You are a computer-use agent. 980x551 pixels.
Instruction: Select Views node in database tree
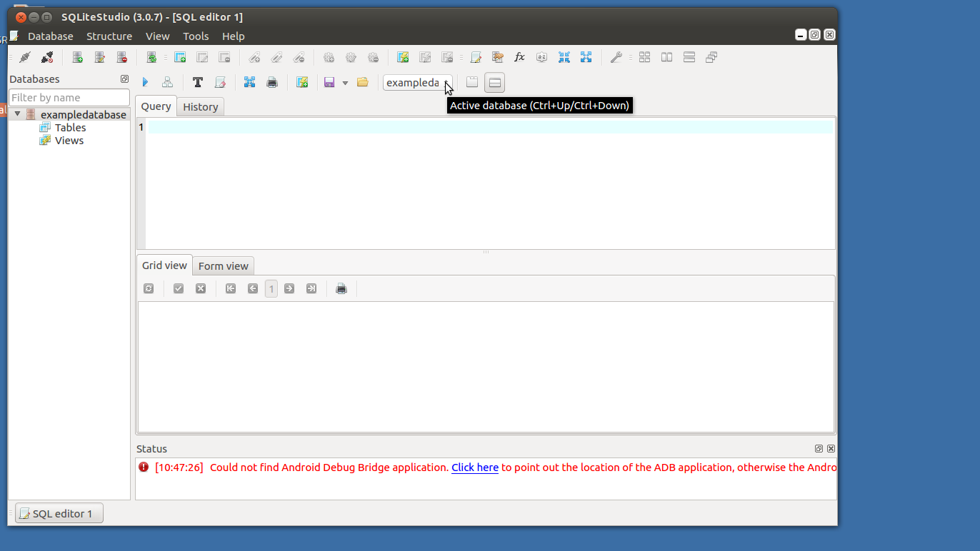69,141
